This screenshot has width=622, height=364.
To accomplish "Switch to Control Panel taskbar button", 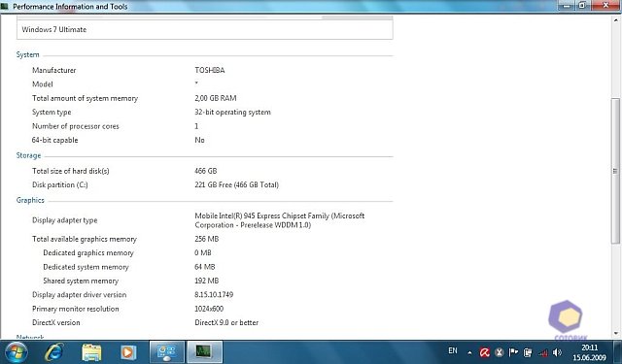I will pyautogui.click(x=166, y=352).
